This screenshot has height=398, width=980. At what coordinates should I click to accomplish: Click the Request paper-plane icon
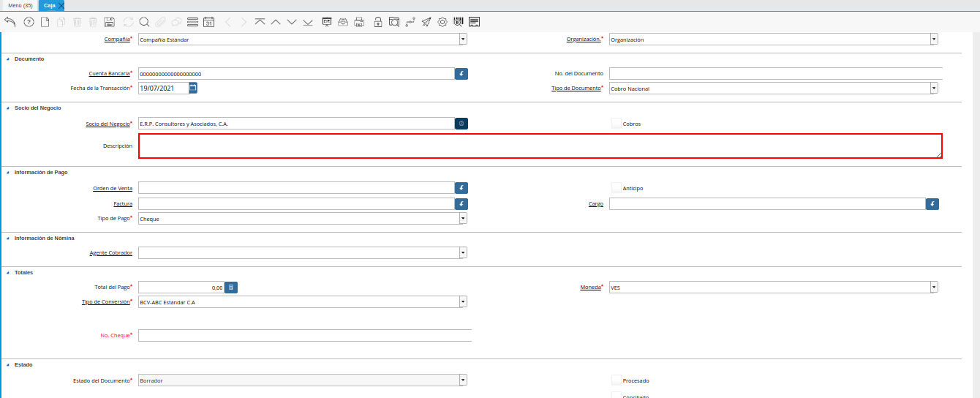(426, 22)
